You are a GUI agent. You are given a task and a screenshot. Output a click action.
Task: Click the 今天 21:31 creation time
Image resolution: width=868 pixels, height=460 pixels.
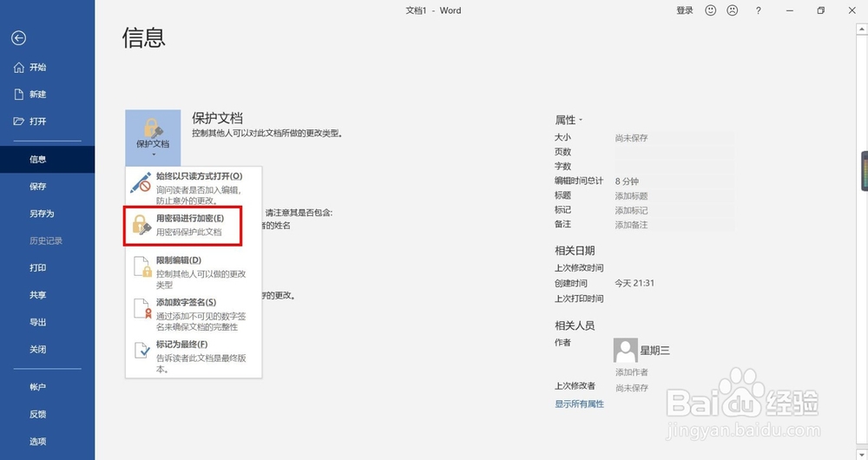coord(635,284)
